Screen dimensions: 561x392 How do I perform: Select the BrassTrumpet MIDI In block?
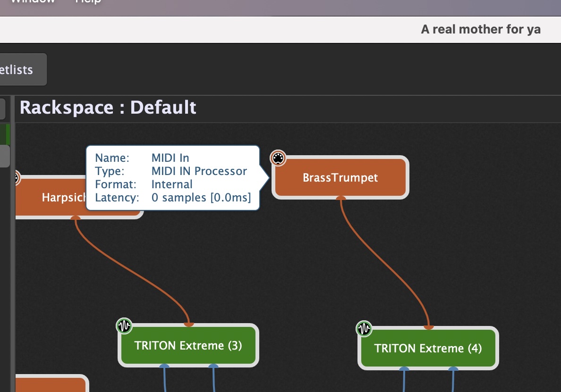pos(340,177)
